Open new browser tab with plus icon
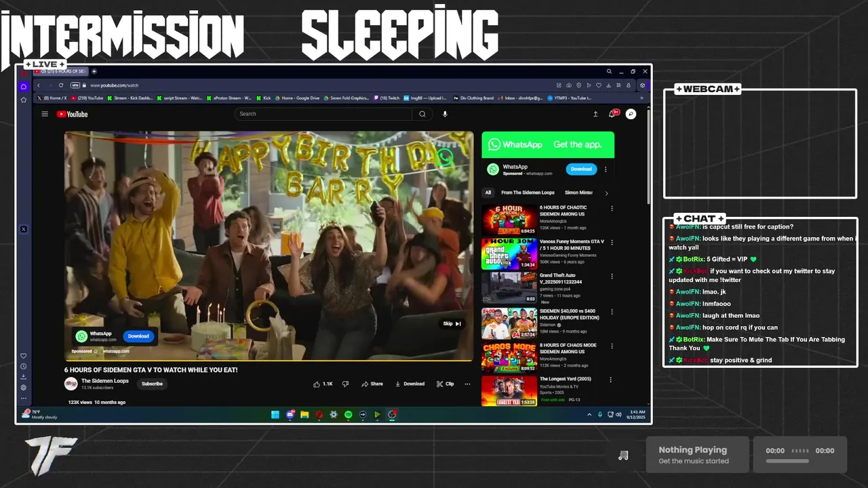This screenshot has height=488, width=868. [x=94, y=71]
